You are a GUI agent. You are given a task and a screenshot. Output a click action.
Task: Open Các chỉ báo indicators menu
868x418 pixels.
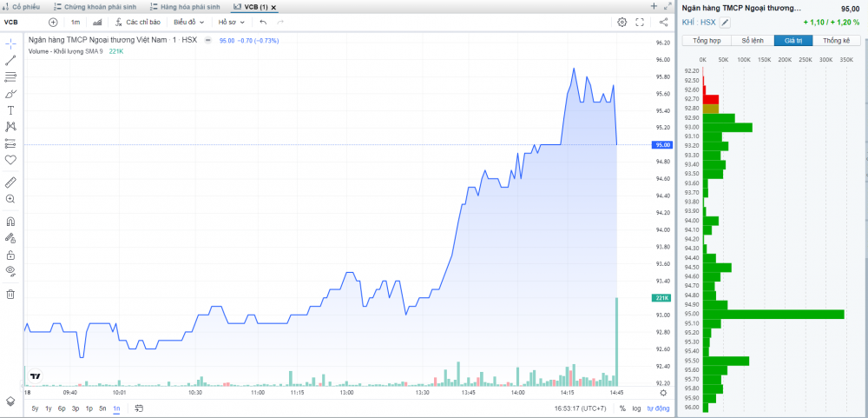pos(138,23)
